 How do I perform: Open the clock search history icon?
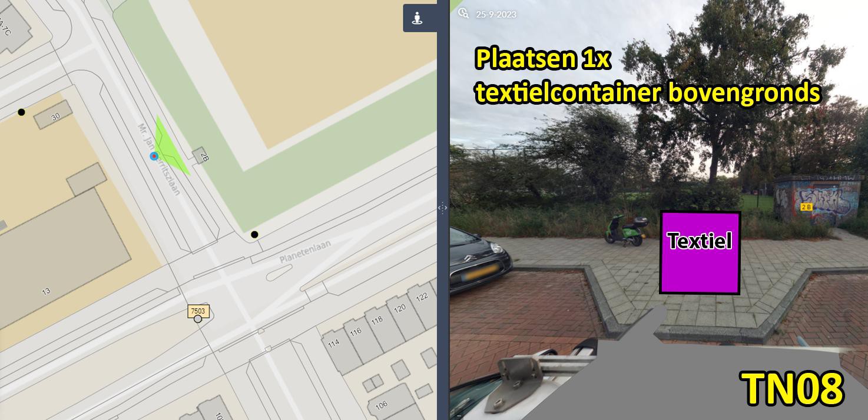pyautogui.click(x=463, y=13)
